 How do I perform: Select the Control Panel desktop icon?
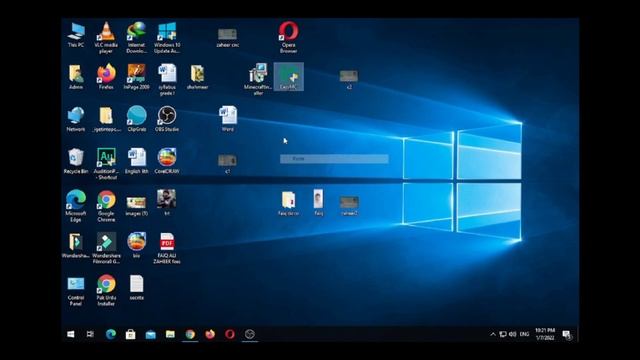[76, 290]
